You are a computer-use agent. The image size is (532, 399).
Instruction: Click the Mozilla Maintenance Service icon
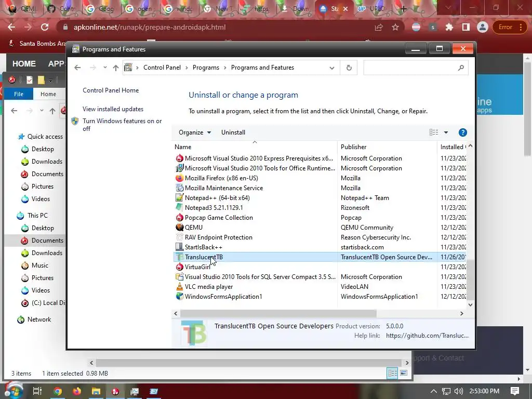pos(179,188)
